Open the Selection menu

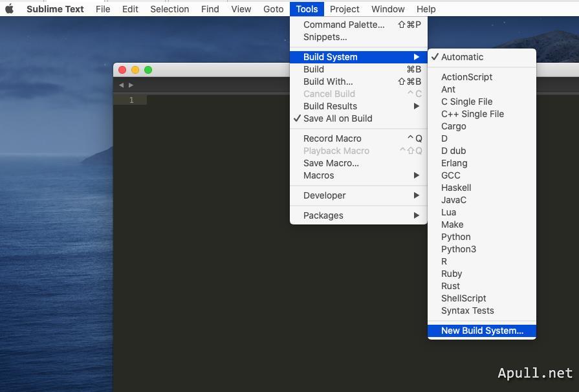click(x=169, y=9)
